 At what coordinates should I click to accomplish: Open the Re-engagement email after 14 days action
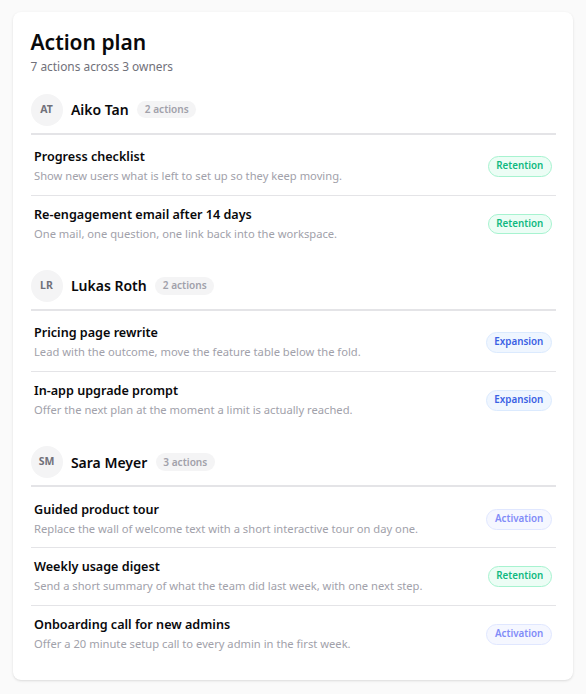pyautogui.click(x=293, y=224)
